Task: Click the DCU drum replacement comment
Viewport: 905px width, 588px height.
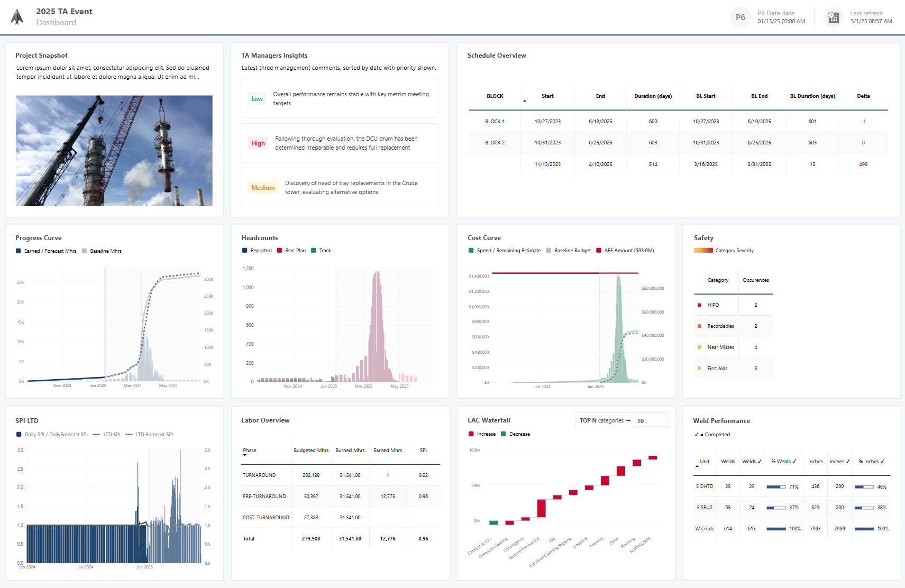Action: (x=346, y=143)
